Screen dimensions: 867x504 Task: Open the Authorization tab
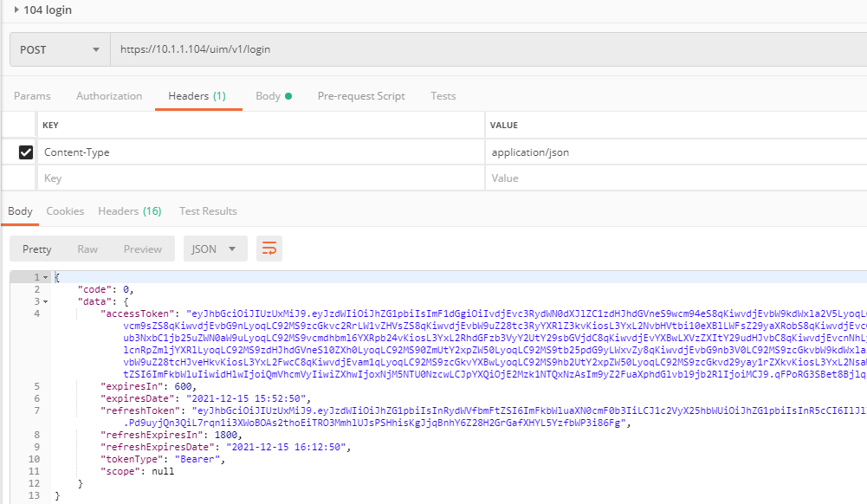[x=109, y=95]
